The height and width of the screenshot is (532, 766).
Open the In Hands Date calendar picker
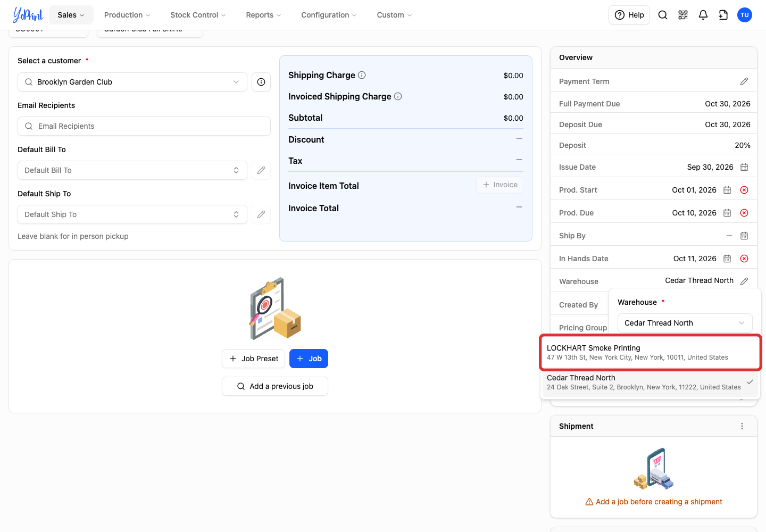pos(727,259)
